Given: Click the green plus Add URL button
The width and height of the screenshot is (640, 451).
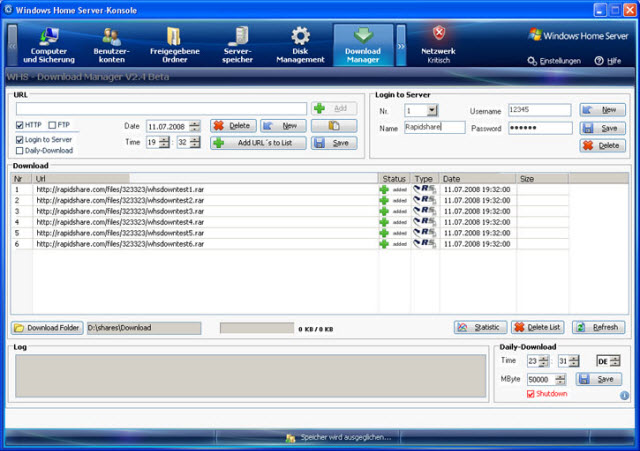Looking at the screenshot, I should 334,108.
